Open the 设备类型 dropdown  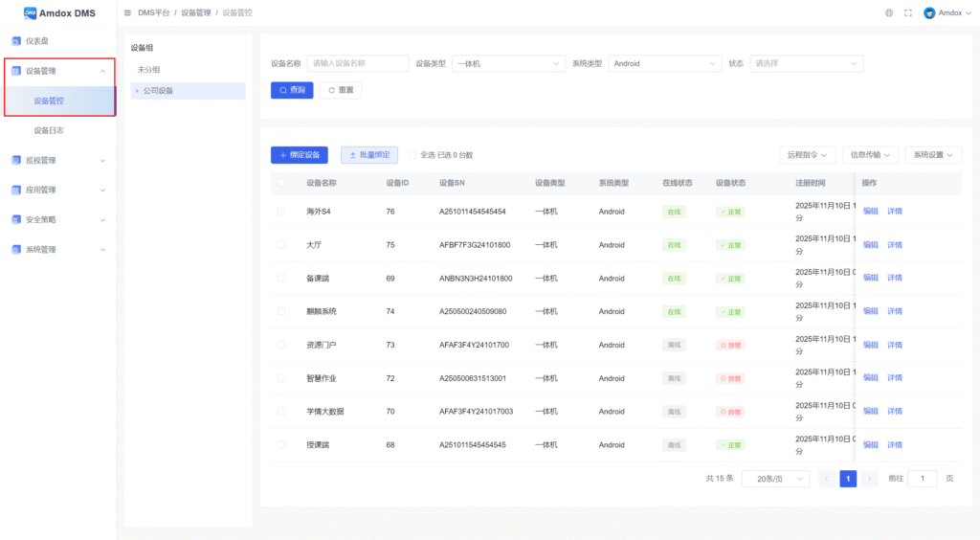click(x=509, y=63)
